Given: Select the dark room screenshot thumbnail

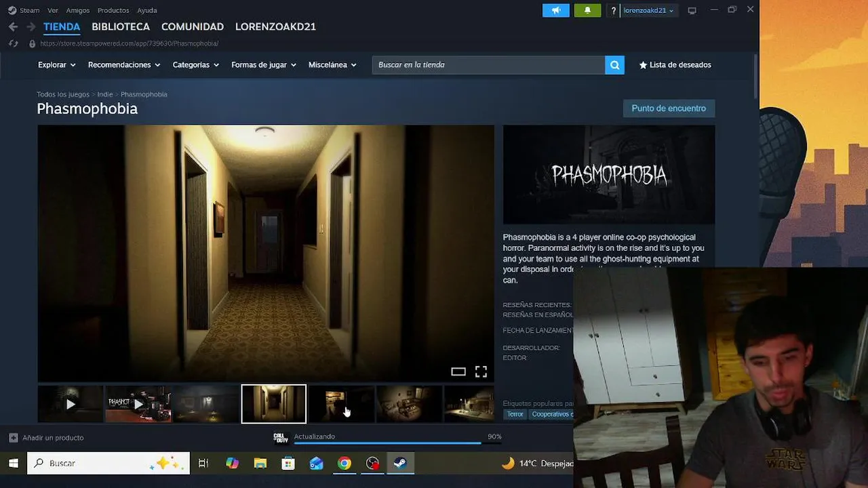Looking at the screenshot, I should (x=206, y=404).
